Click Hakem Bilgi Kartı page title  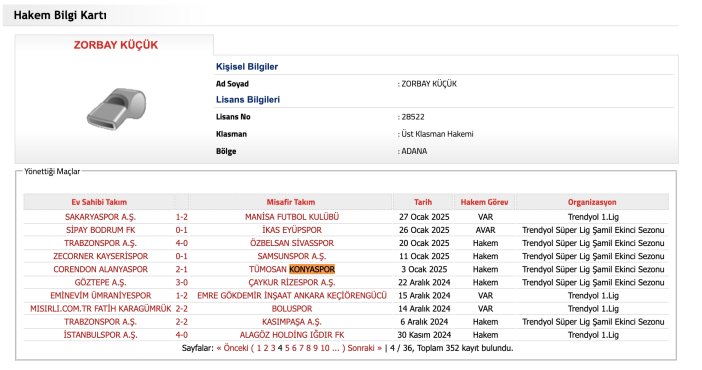coord(60,15)
